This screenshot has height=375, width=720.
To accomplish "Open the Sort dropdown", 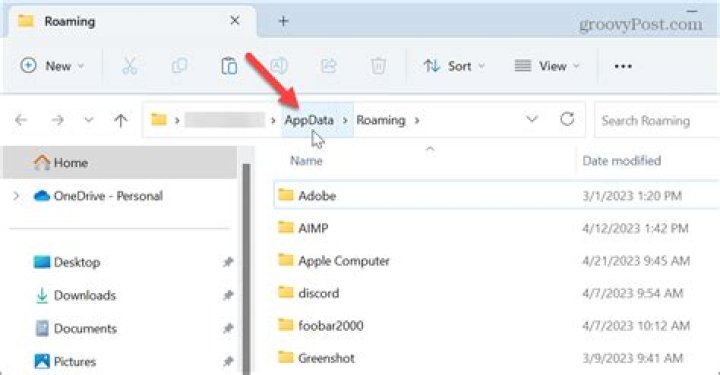I will 454,66.
